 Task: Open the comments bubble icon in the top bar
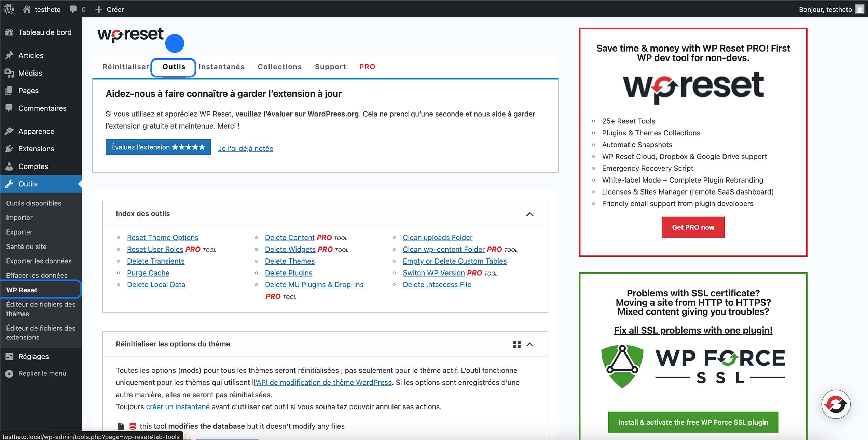(x=73, y=9)
